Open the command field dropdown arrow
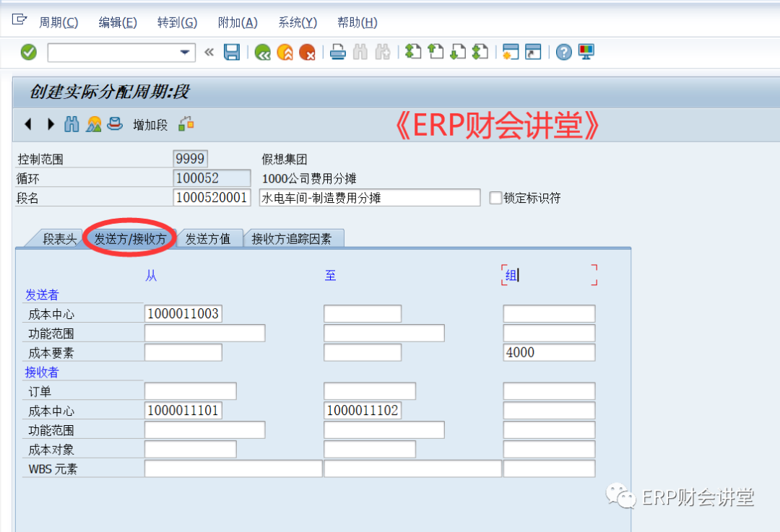This screenshot has height=532, width=780. (x=186, y=52)
